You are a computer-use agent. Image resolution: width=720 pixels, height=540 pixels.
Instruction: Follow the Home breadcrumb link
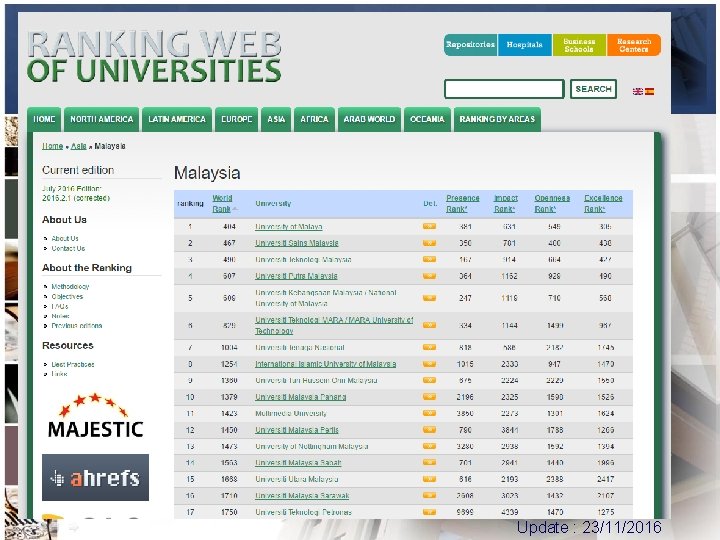[52, 146]
